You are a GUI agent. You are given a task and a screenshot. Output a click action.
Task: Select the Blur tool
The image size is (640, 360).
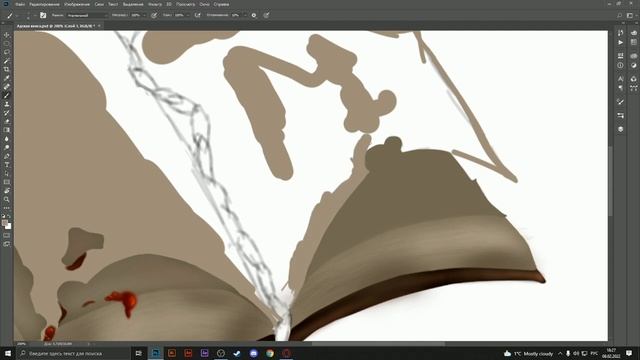(7, 139)
